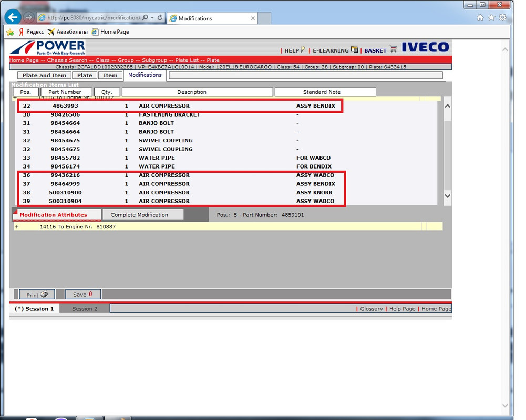Go to Class breadcrumb
526x420 pixels.
pyautogui.click(x=102, y=60)
